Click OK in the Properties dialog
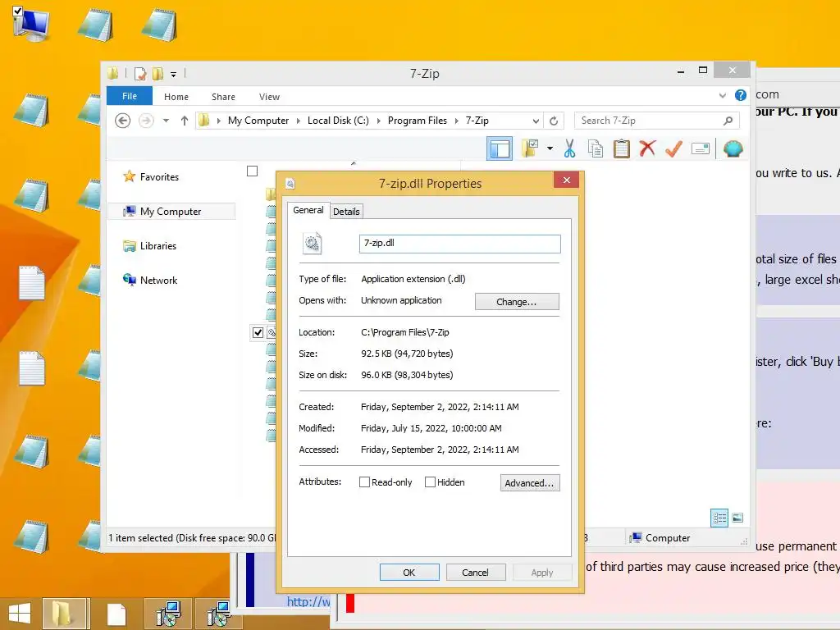This screenshot has height=630, width=840. click(x=409, y=572)
